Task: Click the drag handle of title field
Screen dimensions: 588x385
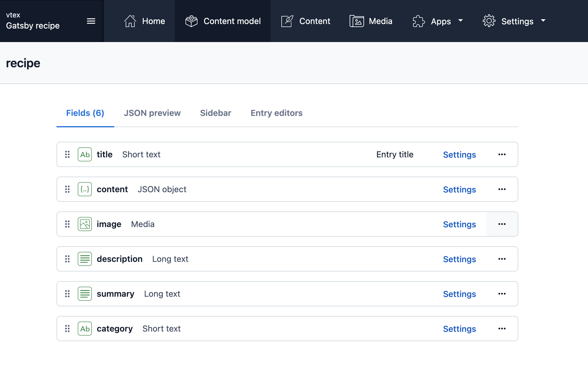Action: pyautogui.click(x=67, y=154)
